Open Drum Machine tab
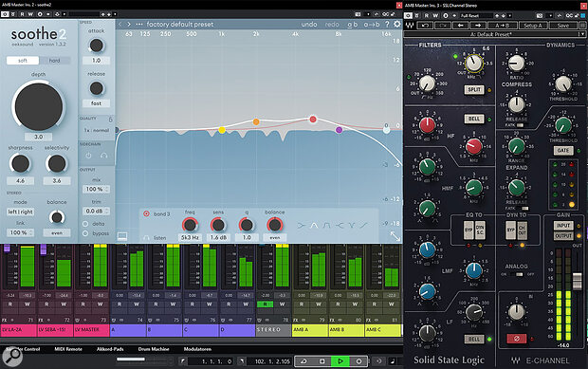Screen dimensions: 588x369 click(154, 349)
